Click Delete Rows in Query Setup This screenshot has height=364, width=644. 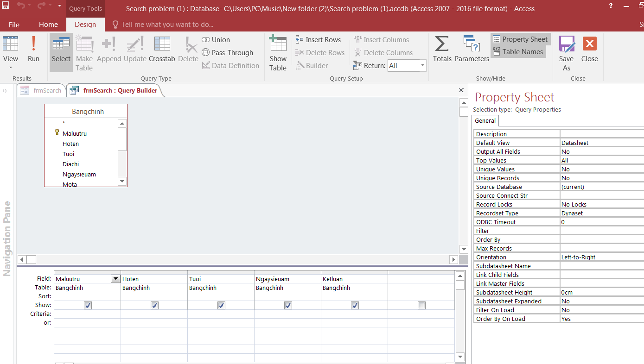[x=320, y=53]
